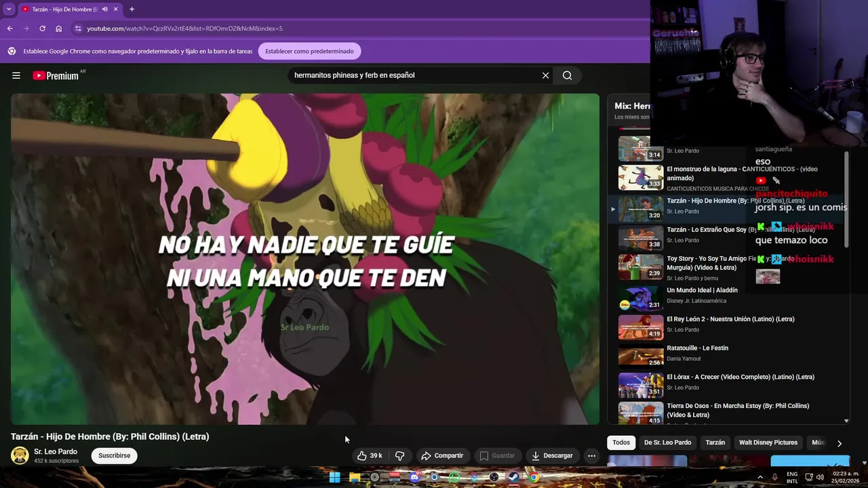
Task: Open the video title Tarzán - Hijo De Hombre
Action: coord(110,436)
